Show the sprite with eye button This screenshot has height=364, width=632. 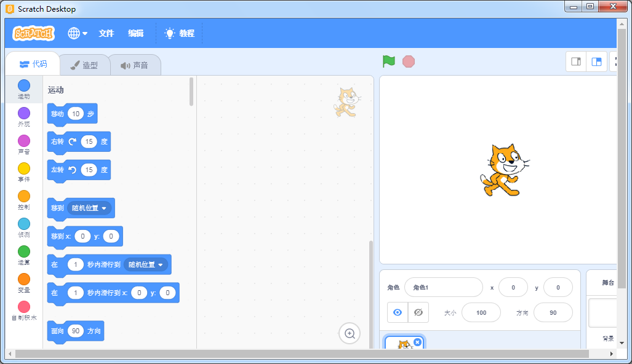coord(398,312)
